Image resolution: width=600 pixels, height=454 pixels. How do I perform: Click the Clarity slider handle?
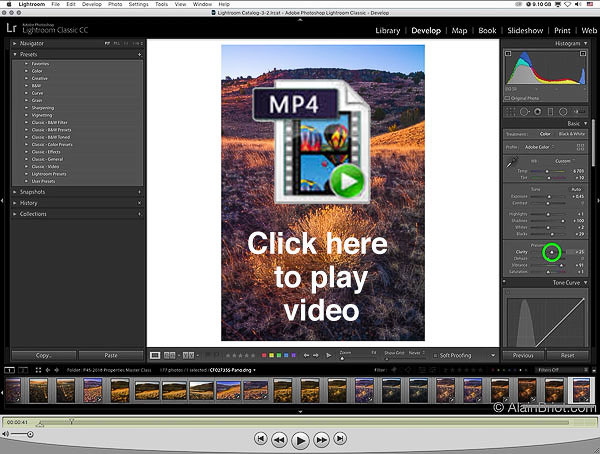click(x=551, y=253)
